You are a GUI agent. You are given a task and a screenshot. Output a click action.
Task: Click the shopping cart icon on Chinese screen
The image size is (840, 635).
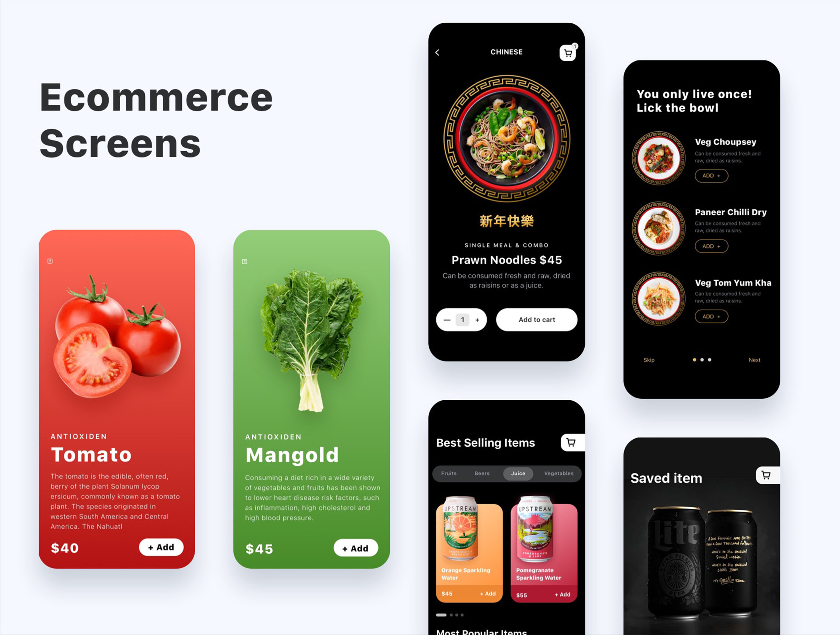pyautogui.click(x=570, y=52)
